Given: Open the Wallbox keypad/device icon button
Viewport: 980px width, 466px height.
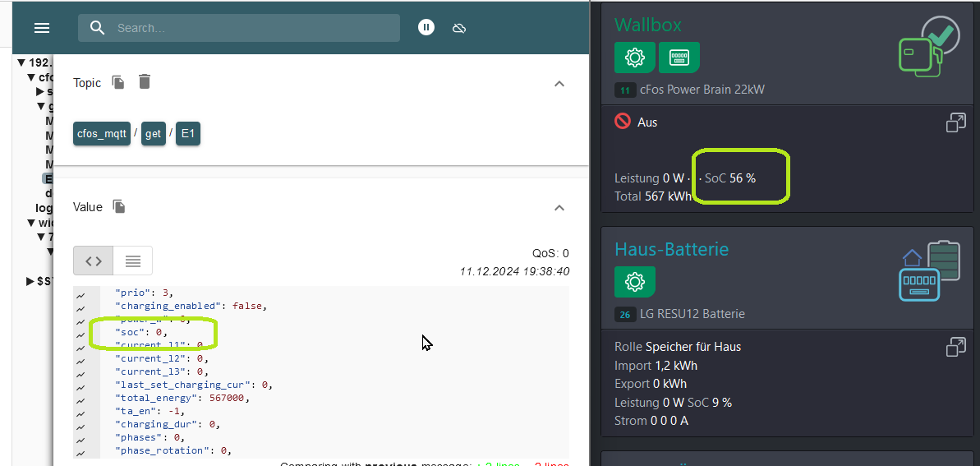Looking at the screenshot, I should 679,58.
